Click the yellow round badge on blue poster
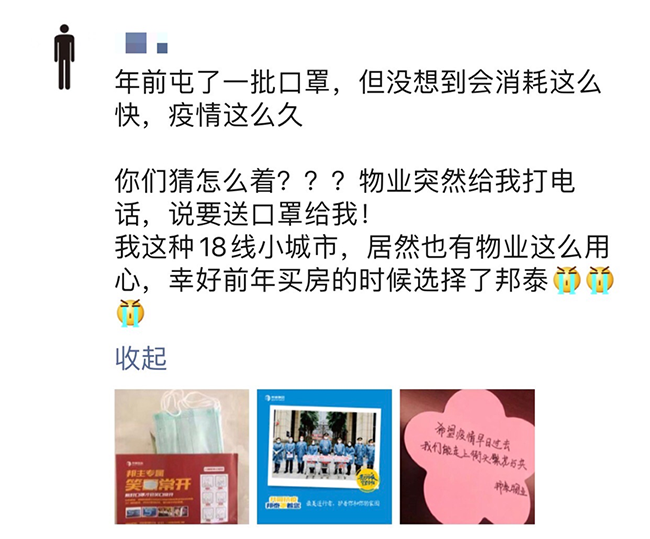This screenshot has width=650, height=539. click(366, 481)
